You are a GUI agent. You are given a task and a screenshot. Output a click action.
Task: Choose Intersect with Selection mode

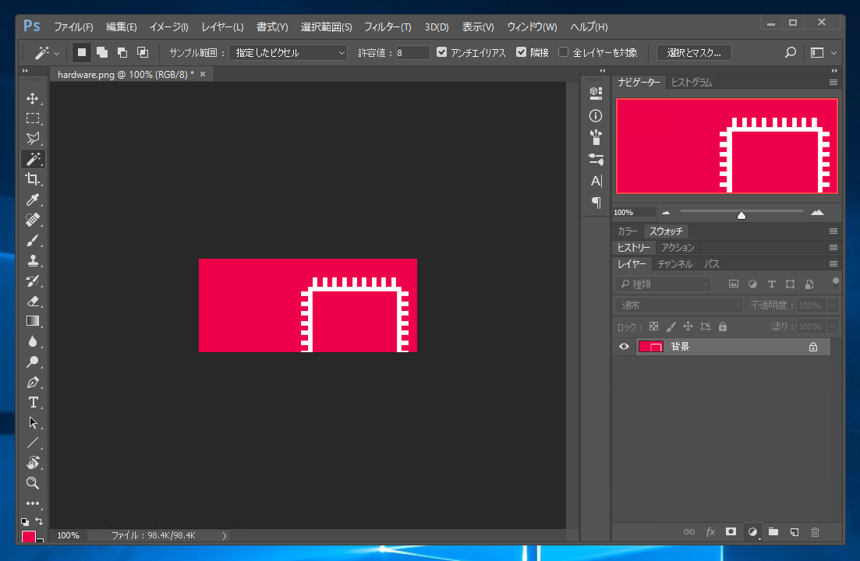143,53
